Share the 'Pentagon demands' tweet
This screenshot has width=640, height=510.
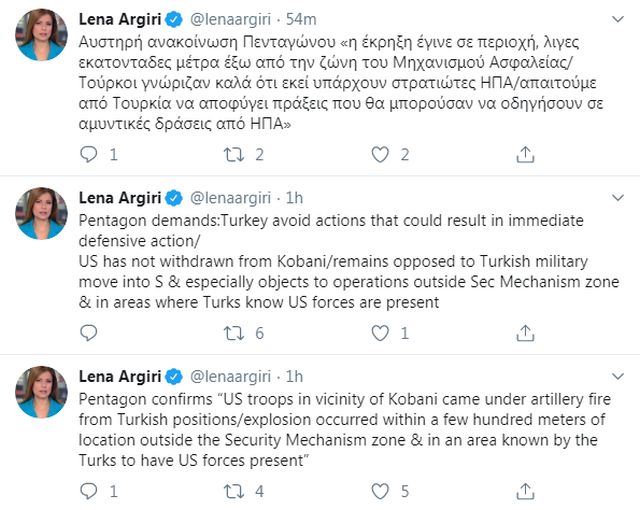(525, 333)
